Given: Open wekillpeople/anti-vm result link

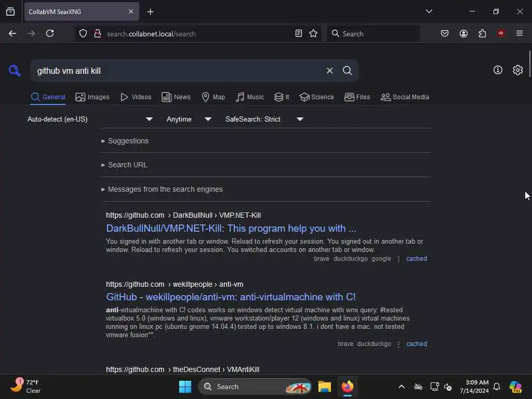Looking at the screenshot, I should click(231, 297).
